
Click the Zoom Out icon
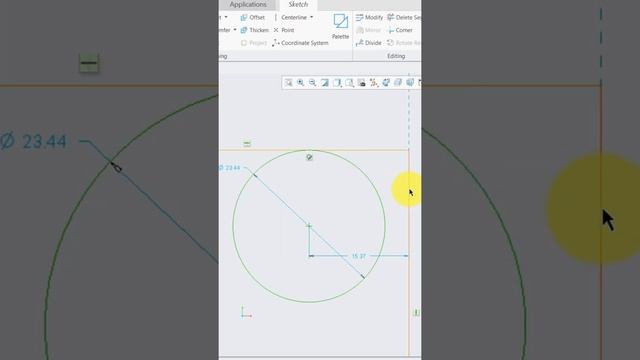pyautogui.click(x=313, y=83)
